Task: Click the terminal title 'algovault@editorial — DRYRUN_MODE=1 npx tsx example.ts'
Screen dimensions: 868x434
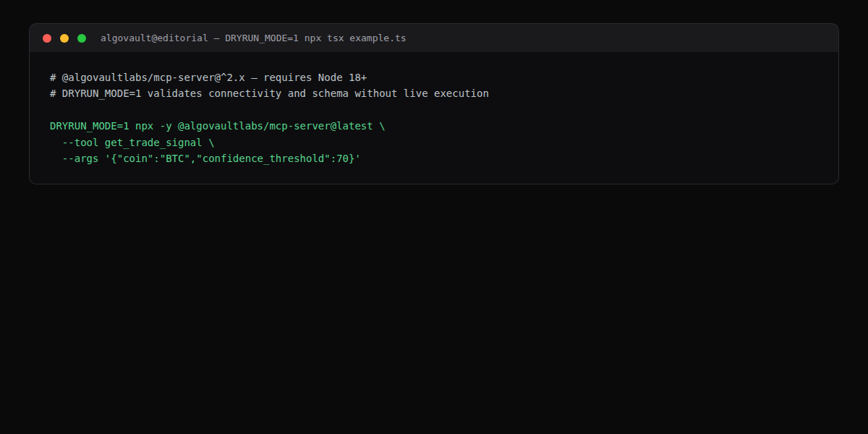Action: coord(253,38)
